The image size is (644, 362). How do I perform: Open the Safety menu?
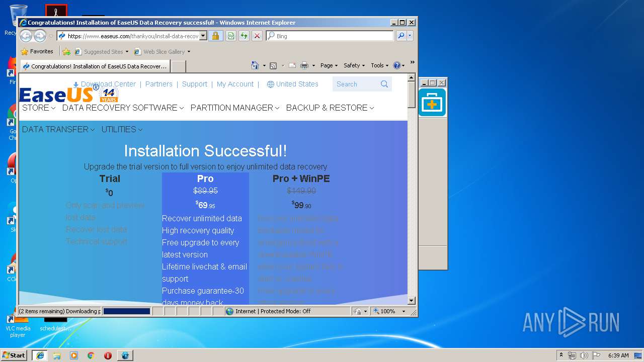pos(354,65)
